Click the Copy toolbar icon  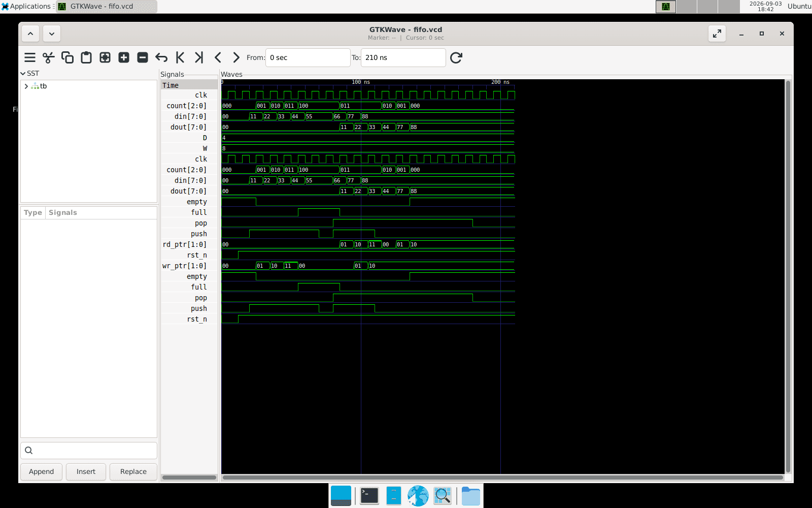67,57
